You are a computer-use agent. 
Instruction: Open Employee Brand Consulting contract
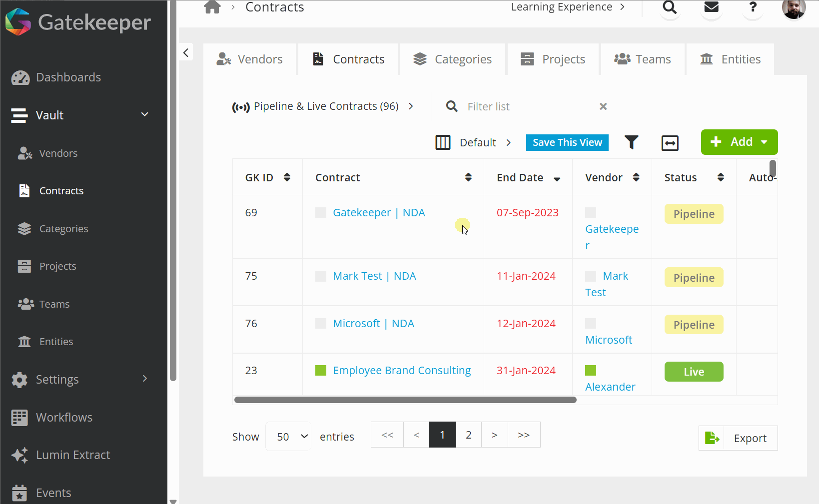(402, 371)
